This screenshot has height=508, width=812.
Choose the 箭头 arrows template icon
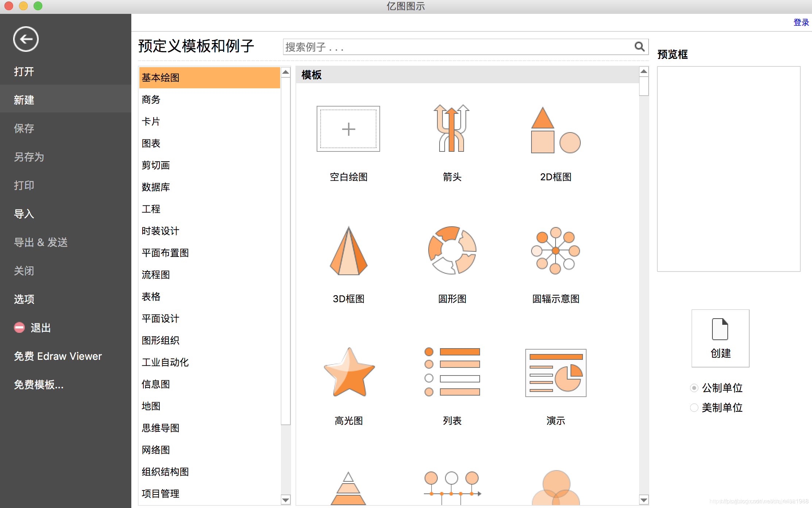click(x=452, y=128)
